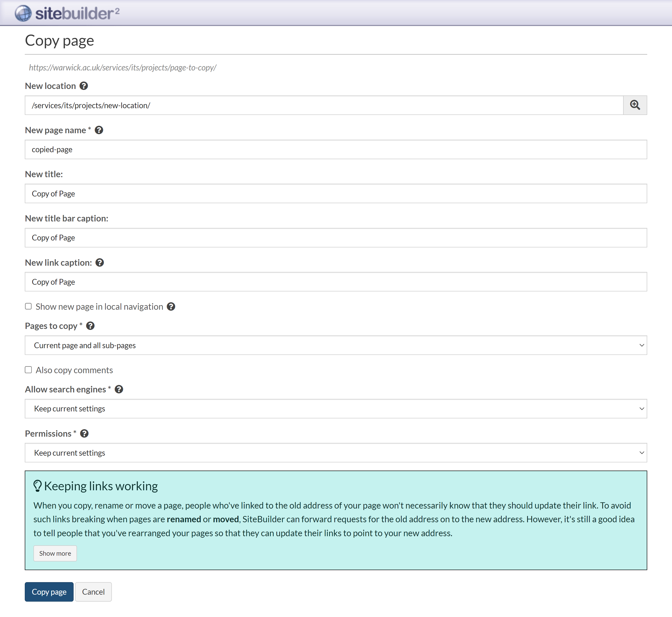Show help for New link caption
Viewport: 672px width, 617px height.
100,262
